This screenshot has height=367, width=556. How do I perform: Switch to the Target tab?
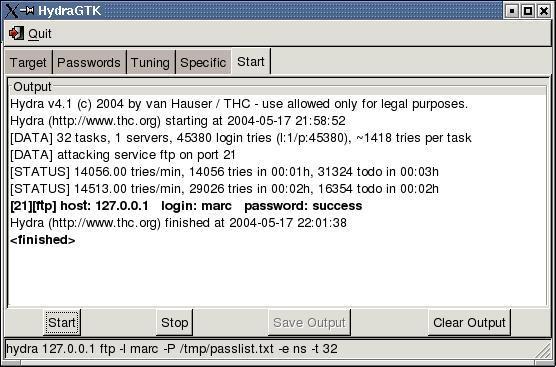pyautogui.click(x=28, y=62)
